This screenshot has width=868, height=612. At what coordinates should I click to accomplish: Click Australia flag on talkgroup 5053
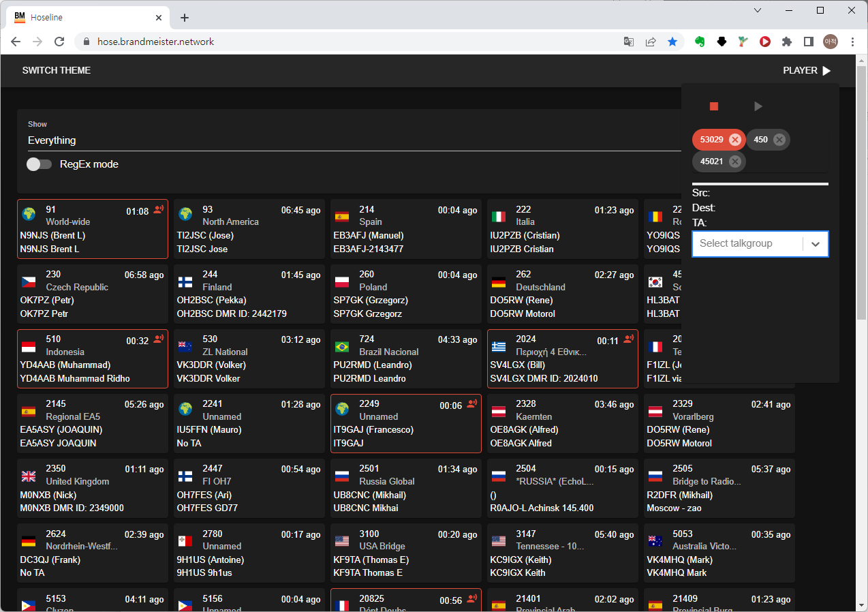(655, 541)
